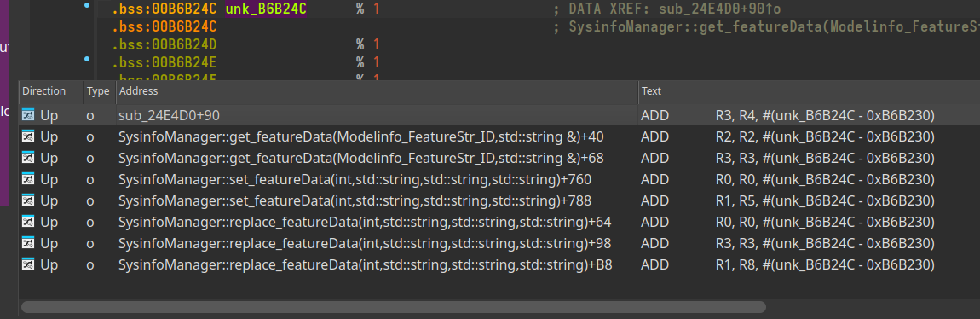Click the highlighted unk_B6B24C label in disassembly

[266, 9]
